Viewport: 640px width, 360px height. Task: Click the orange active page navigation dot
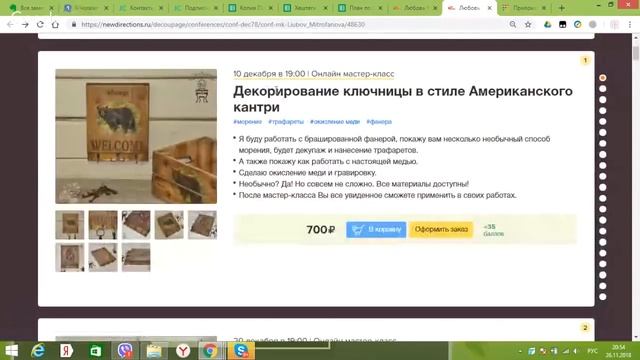[602, 78]
